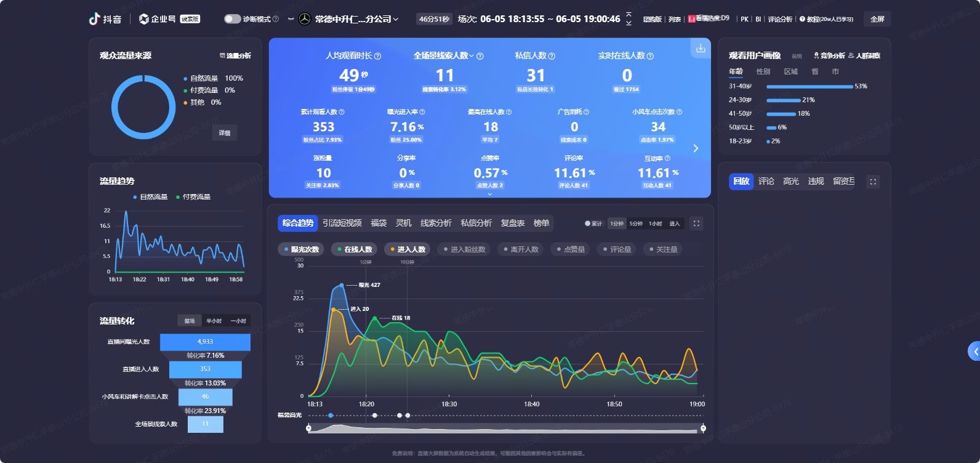Open 流量分析 in audience source panel
This screenshot has width=980, height=463.
(x=235, y=55)
